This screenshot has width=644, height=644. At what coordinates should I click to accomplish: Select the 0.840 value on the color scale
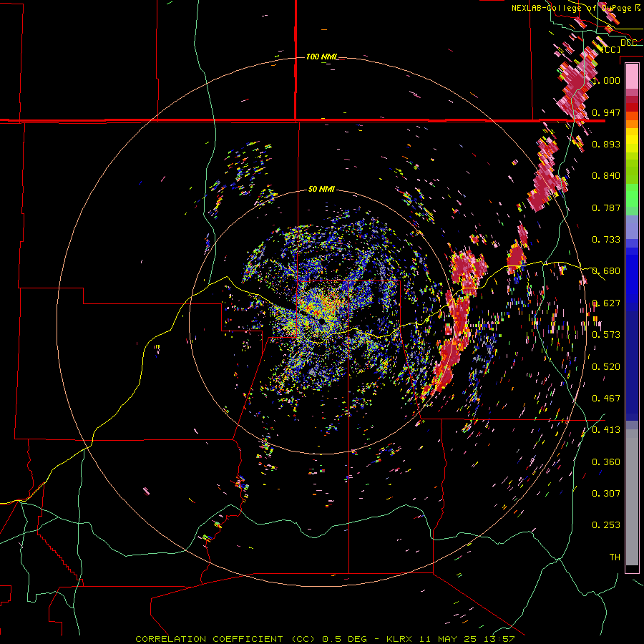pos(606,176)
